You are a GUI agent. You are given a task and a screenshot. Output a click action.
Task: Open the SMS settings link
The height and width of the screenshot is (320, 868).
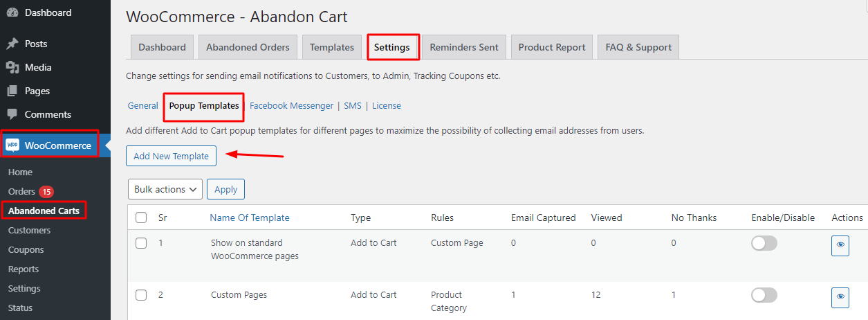point(353,106)
